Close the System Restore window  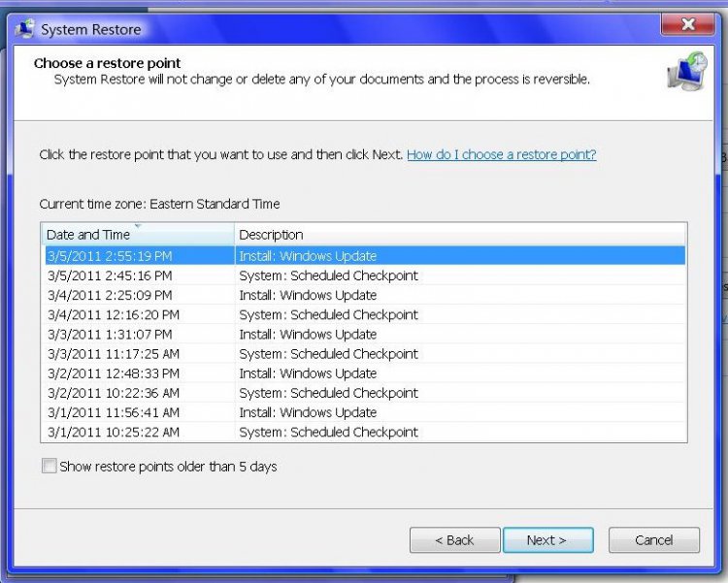tap(687, 23)
